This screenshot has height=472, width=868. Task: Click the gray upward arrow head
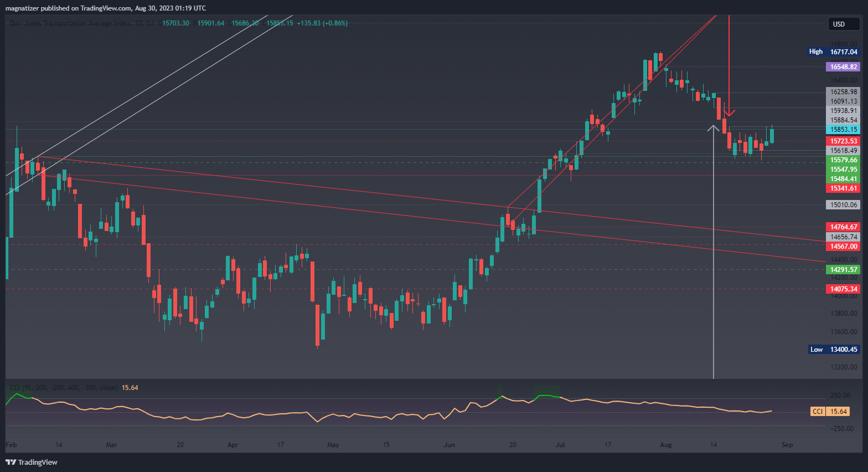714,128
